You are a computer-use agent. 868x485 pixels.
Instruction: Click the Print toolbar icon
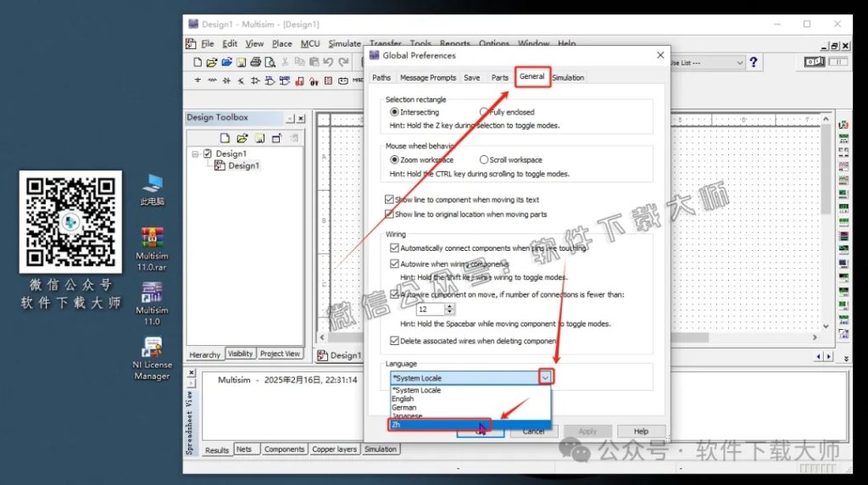tap(255, 62)
